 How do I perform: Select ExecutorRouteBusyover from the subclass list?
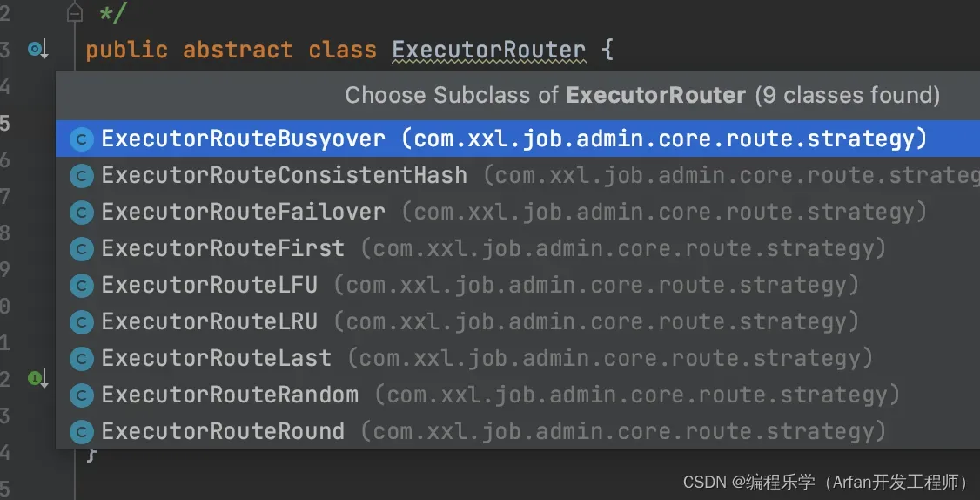pos(518,139)
